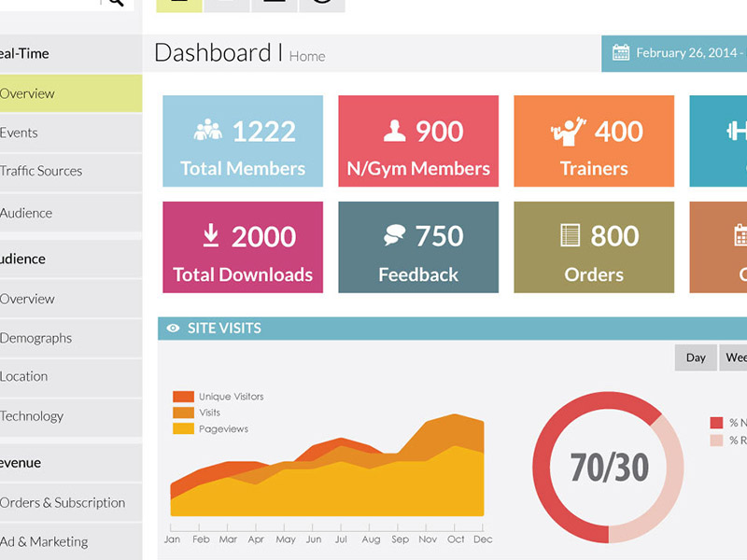Click the Revenue section heading
The height and width of the screenshot is (560, 747).
coord(21,463)
